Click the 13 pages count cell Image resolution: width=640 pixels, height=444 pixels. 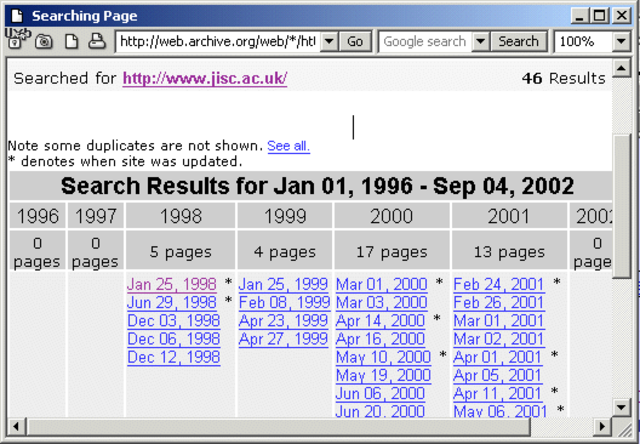point(509,252)
